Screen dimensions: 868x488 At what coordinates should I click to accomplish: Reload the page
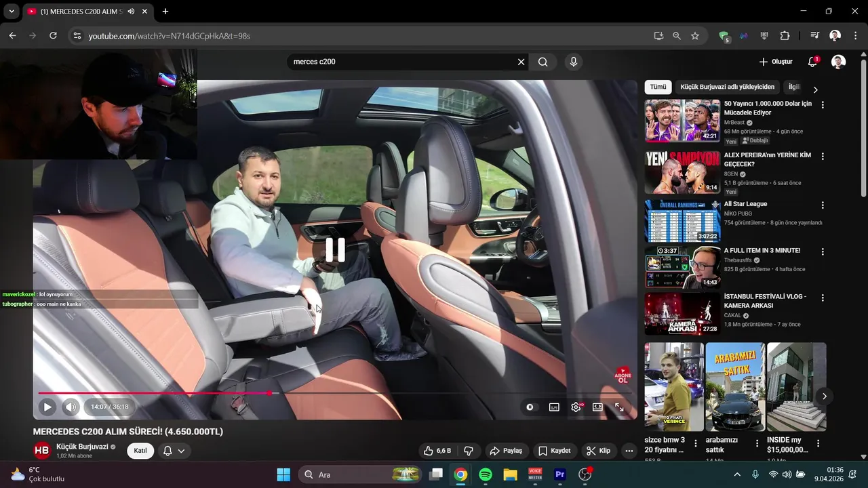point(53,36)
